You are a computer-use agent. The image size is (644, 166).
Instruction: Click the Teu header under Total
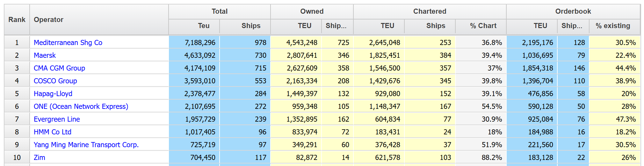[x=204, y=26]
